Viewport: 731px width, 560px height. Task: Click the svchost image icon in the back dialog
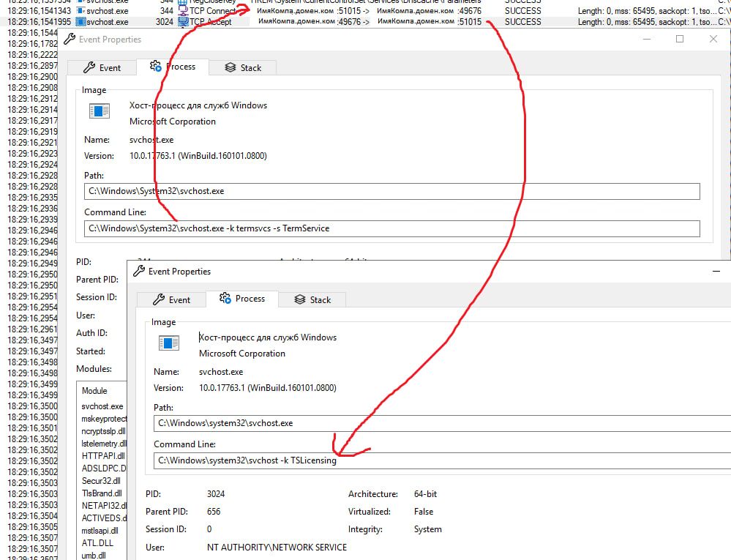(x=99, y=111)
